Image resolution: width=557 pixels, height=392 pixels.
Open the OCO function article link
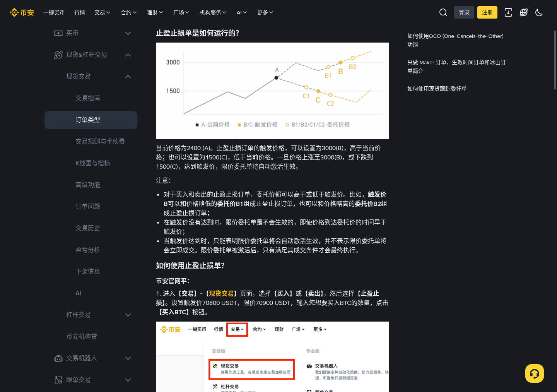[x=455, y=40]
